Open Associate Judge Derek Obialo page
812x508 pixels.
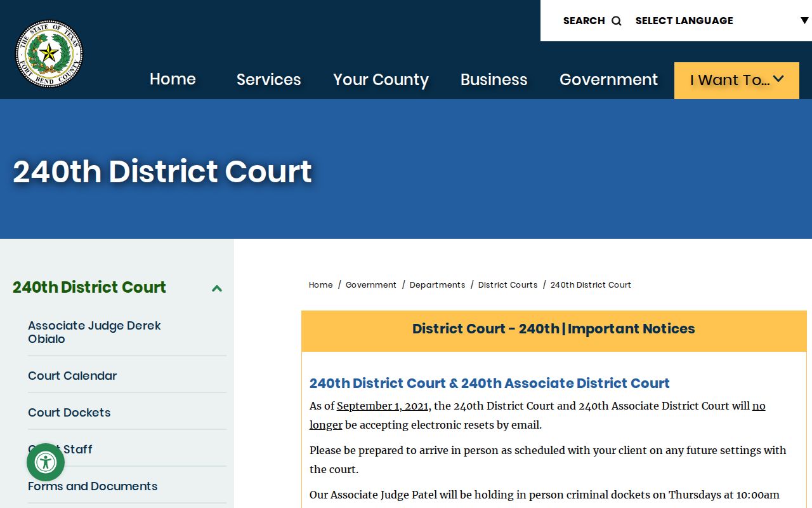point(95,332)
